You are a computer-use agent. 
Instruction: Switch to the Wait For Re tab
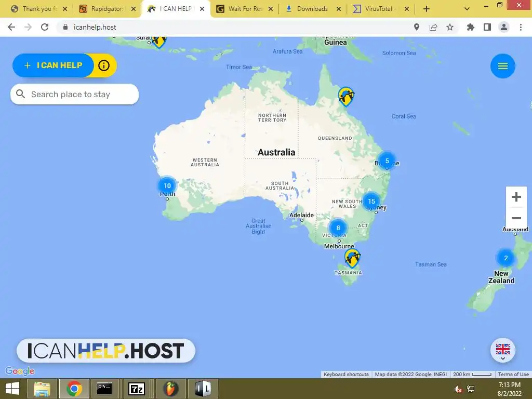tap(245, 9)
